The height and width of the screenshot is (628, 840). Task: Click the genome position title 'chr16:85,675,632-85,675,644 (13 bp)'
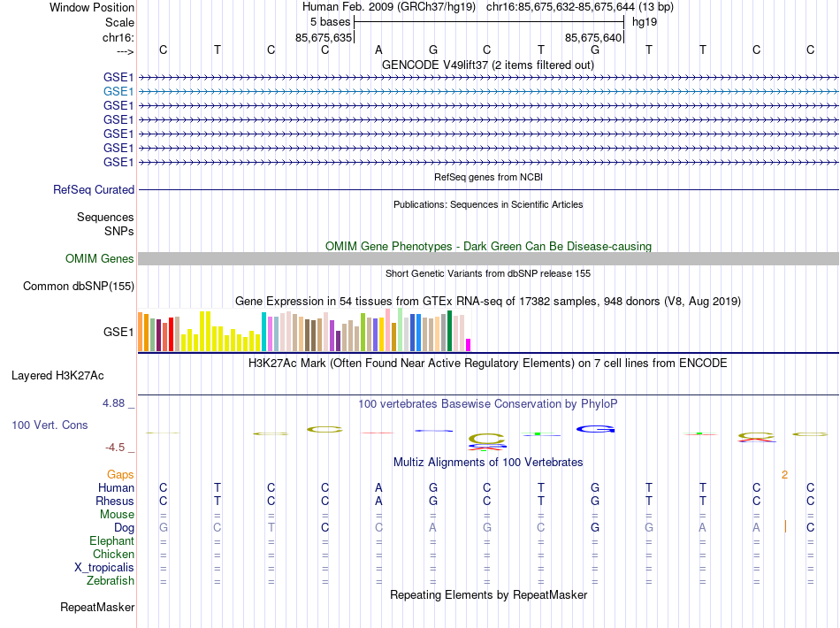[x=580, y=7]
